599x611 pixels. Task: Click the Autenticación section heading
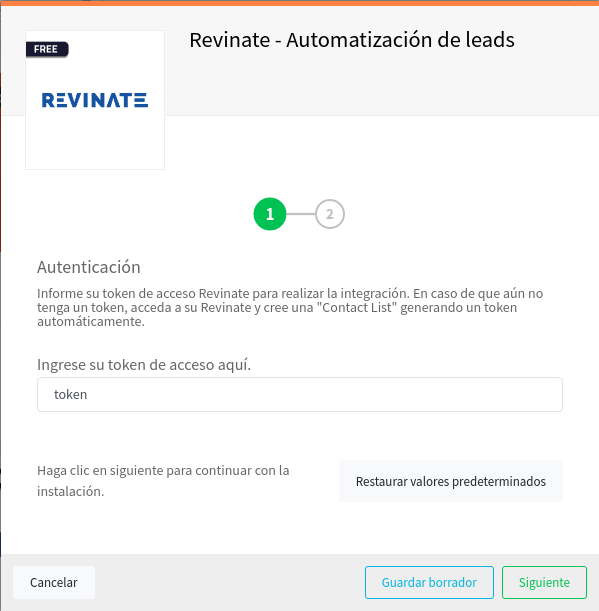point(88,267)
